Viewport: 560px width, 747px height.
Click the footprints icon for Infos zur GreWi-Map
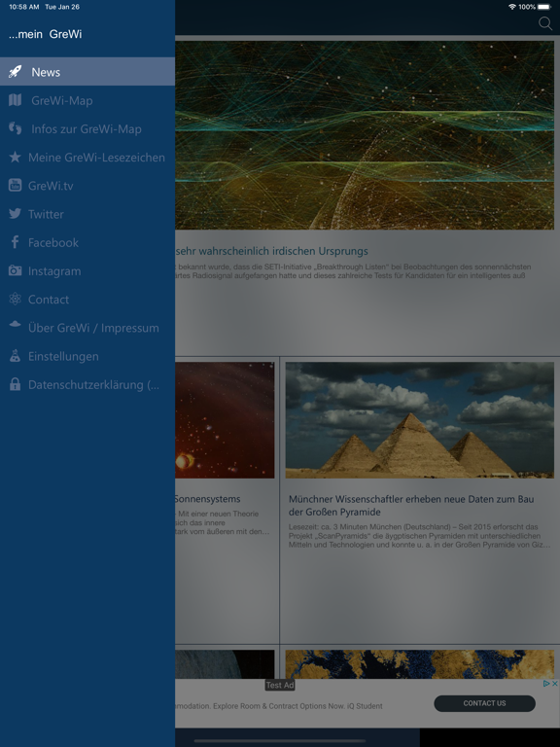[16, 128]
